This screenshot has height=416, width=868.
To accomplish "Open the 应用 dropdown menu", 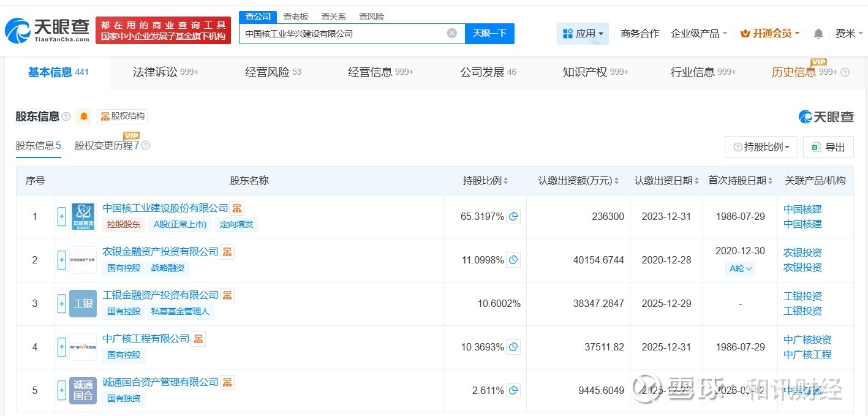I will (583, 34).
